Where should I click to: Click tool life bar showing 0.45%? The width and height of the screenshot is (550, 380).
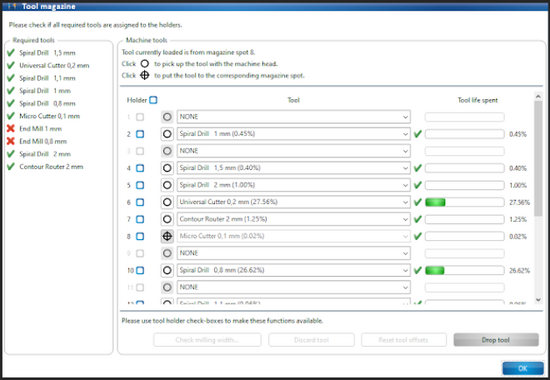pyautogui.click(x=464, y=134)
